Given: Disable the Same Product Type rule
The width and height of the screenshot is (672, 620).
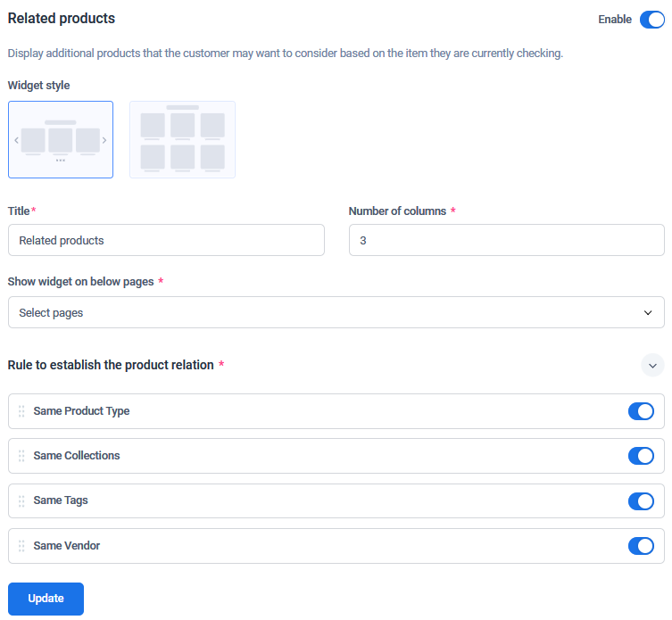Looking at the screenshot, I should [x=641, y=411].
